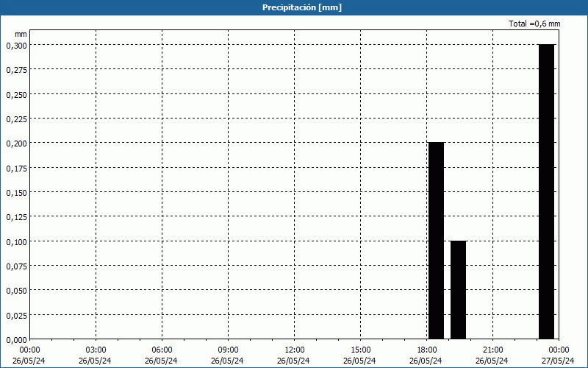
Task: Click the 15:00 time axis label
Action: click(x=360, y=350)
